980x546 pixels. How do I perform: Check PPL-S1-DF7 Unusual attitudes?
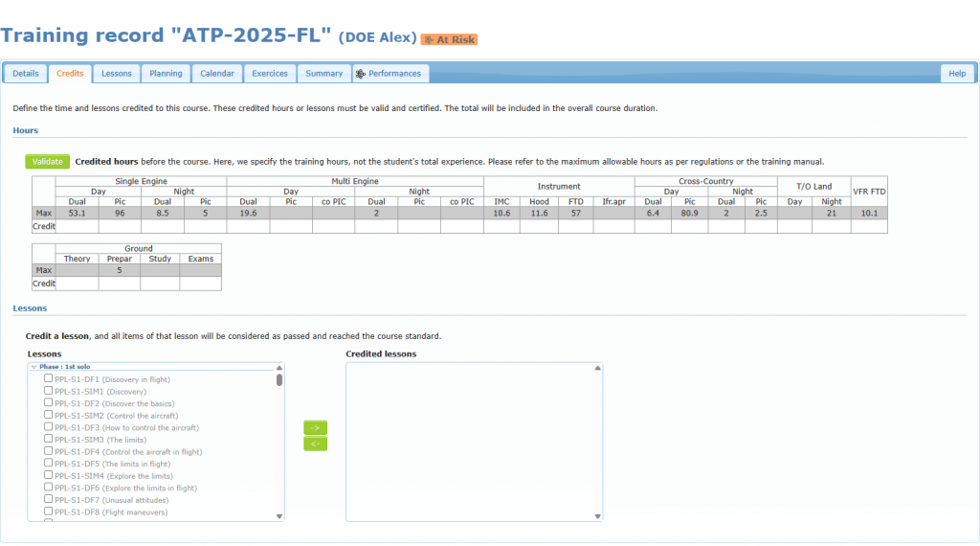point(48,499)
